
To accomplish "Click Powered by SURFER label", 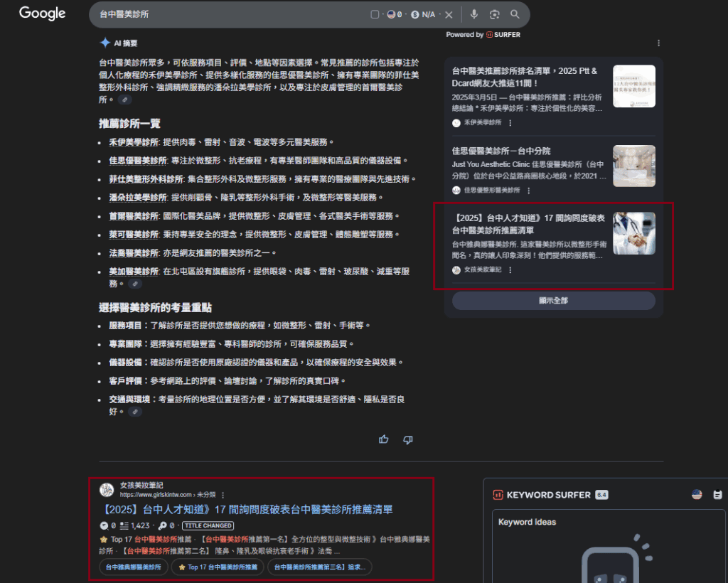I will point(483,35).
